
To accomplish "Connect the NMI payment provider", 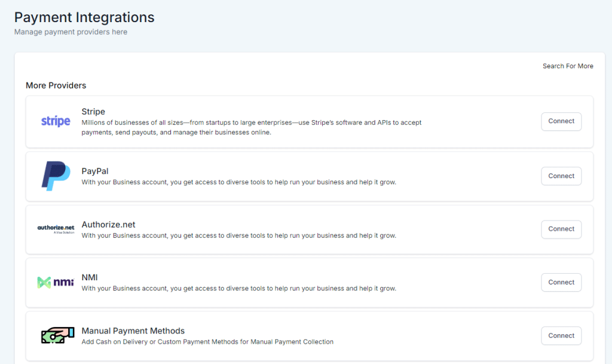I will pos(561,282).
